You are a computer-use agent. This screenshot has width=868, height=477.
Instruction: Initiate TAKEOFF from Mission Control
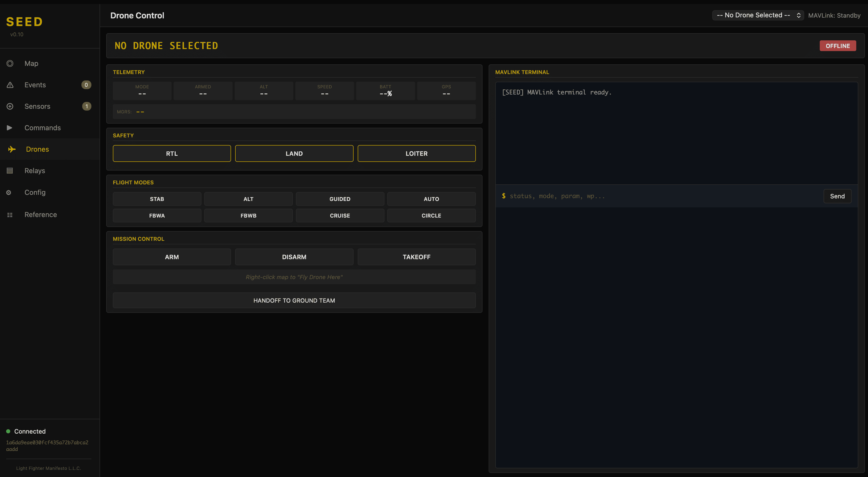point(416,257)
